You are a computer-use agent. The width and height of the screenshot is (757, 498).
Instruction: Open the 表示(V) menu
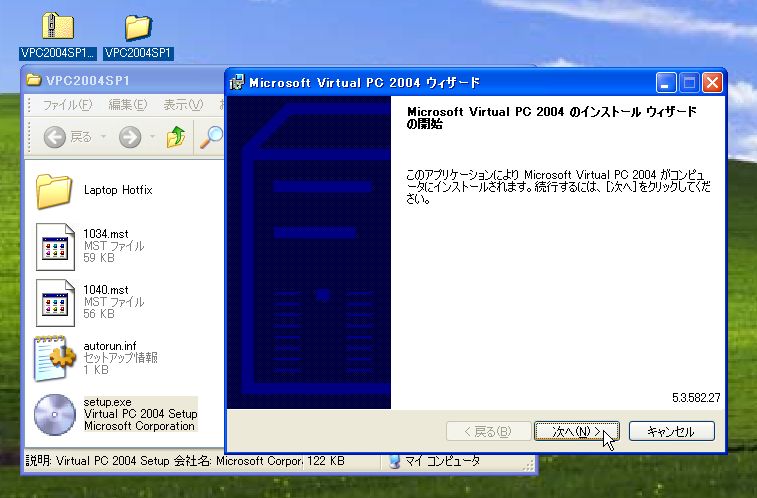point(183,105)
